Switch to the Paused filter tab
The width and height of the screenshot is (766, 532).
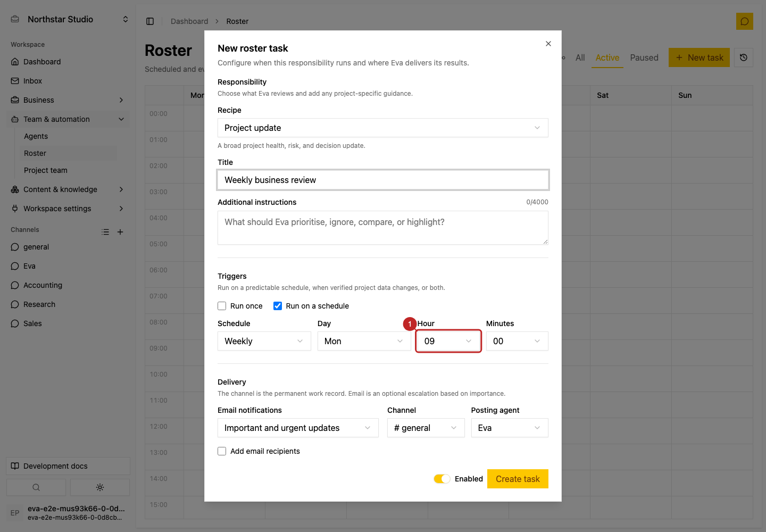pyautogui.click(x=644, y=57)
